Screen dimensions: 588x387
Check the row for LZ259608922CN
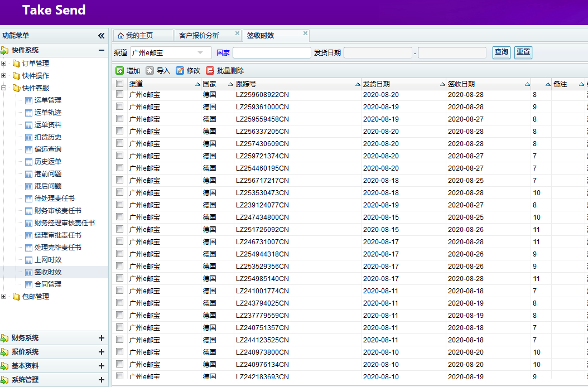coord(119,94)
